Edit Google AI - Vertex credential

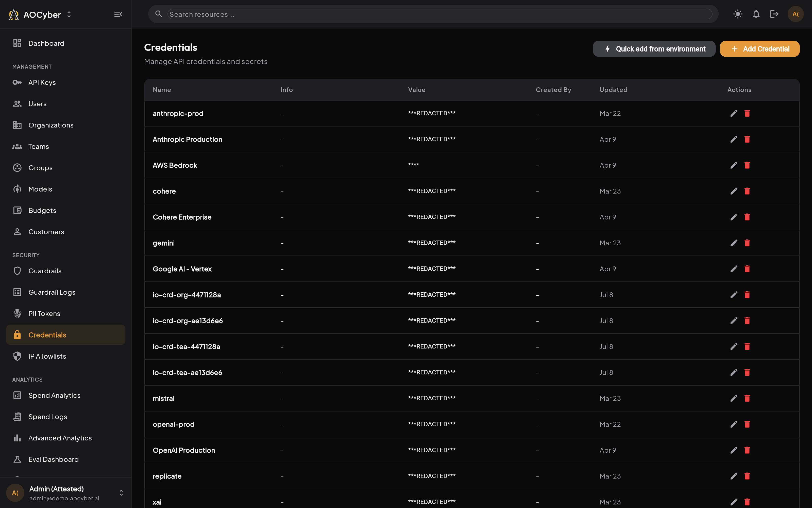tap(734, 269)
